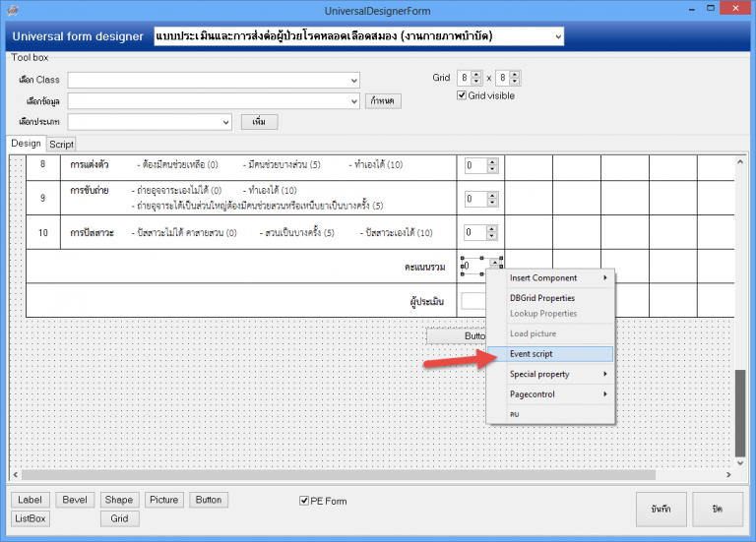
Task: Click the partially hidden Button on the form canvas
Action: (x=456, y=335)
